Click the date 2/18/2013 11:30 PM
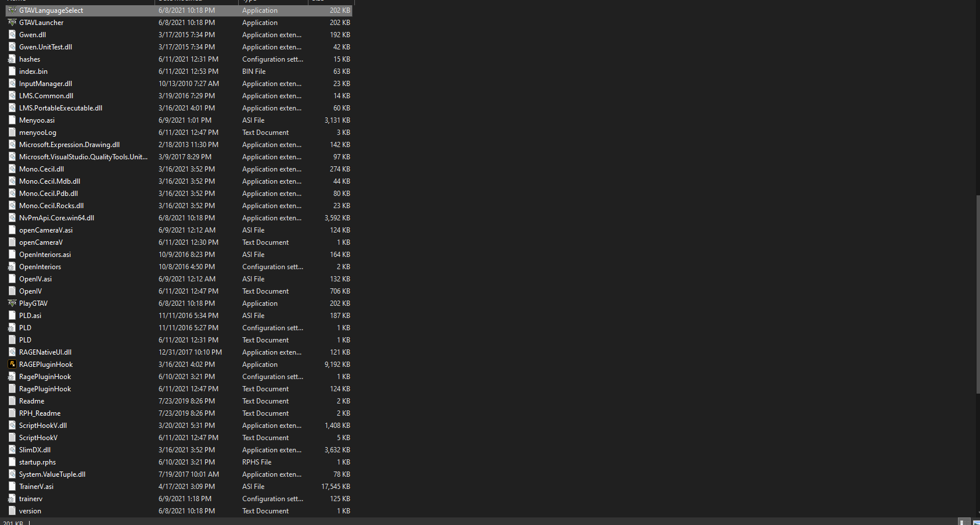Image resolution: width=980 pixels, height=525 pixels. (x=188, y=145)
